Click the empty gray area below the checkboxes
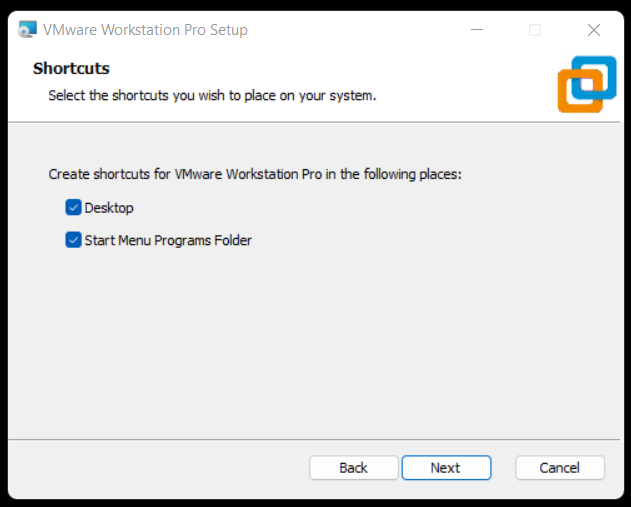The height and width of the screenshot is (507, 631). point(315,340)
